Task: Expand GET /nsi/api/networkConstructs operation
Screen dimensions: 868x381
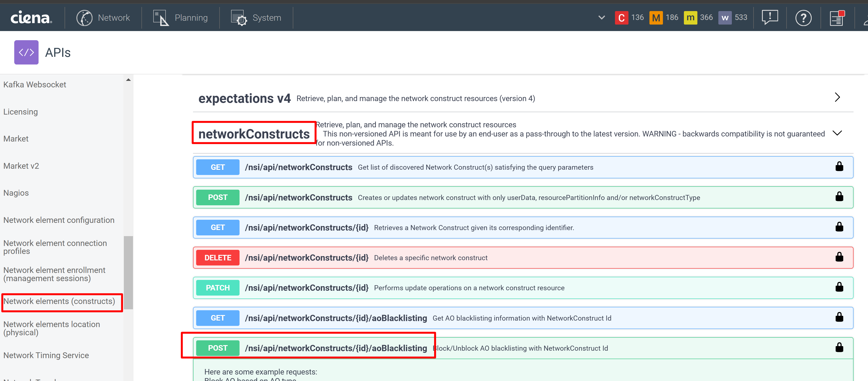Action: pyautogui.click(x=523, y=167)
